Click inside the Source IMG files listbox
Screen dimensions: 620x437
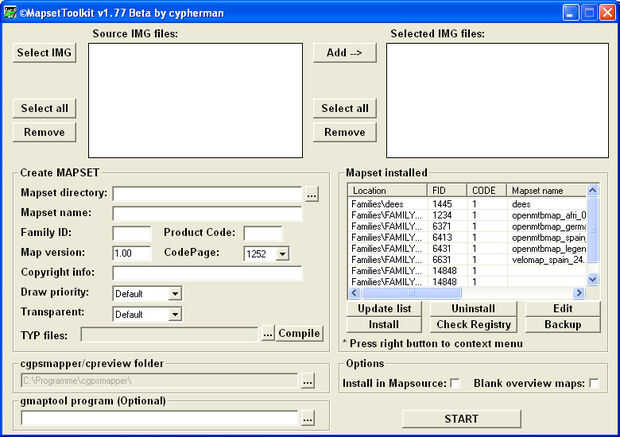pos(195,100)
